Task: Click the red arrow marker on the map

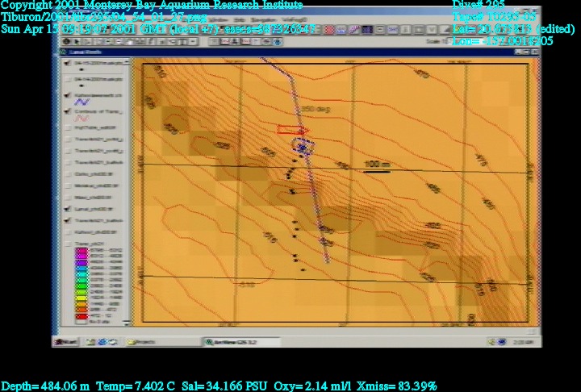Action: tap(292, 130)
